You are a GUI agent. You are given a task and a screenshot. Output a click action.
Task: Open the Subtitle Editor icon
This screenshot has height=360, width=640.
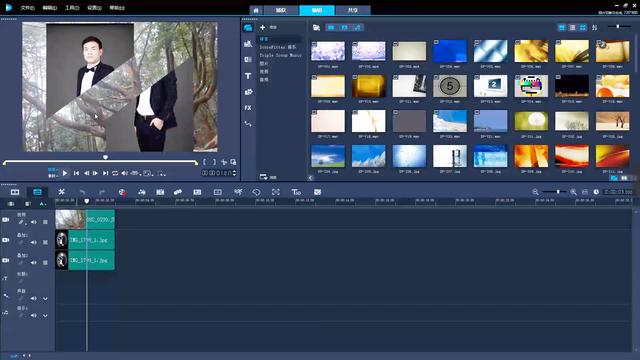tap(197, 192)
